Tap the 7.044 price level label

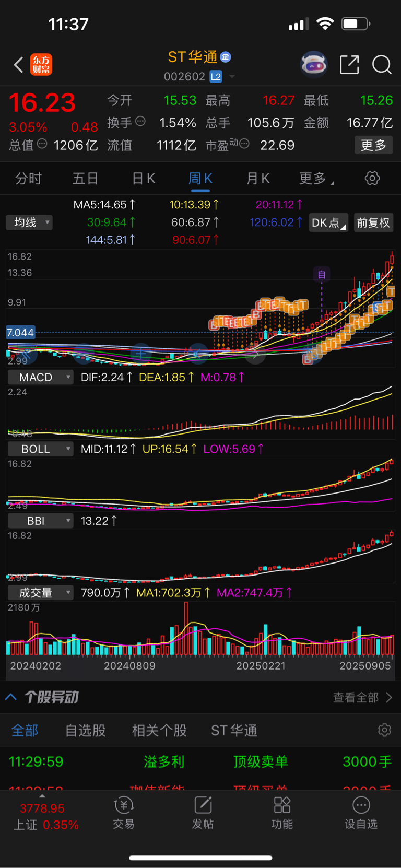[x=20, y=333]
